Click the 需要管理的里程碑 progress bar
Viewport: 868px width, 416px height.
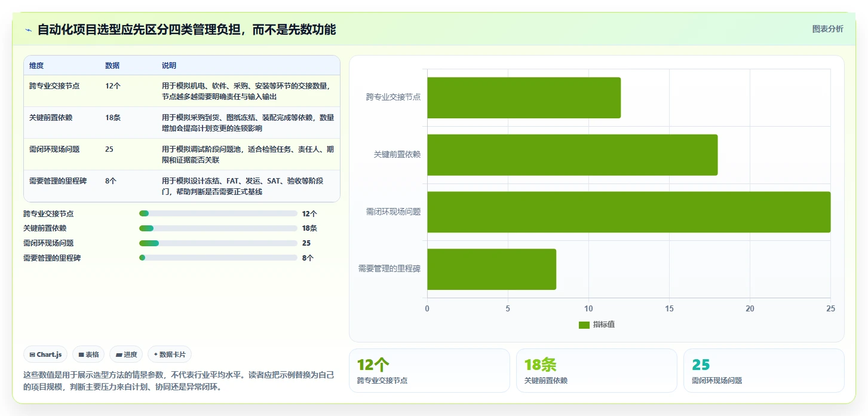(x=218, y=258)
